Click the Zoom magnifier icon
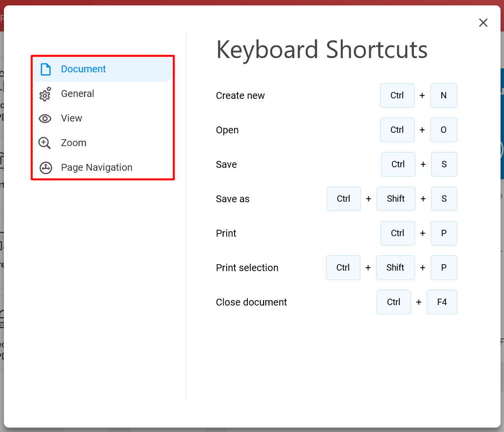This screenshot has height=432, width=504. coord(45,143)
